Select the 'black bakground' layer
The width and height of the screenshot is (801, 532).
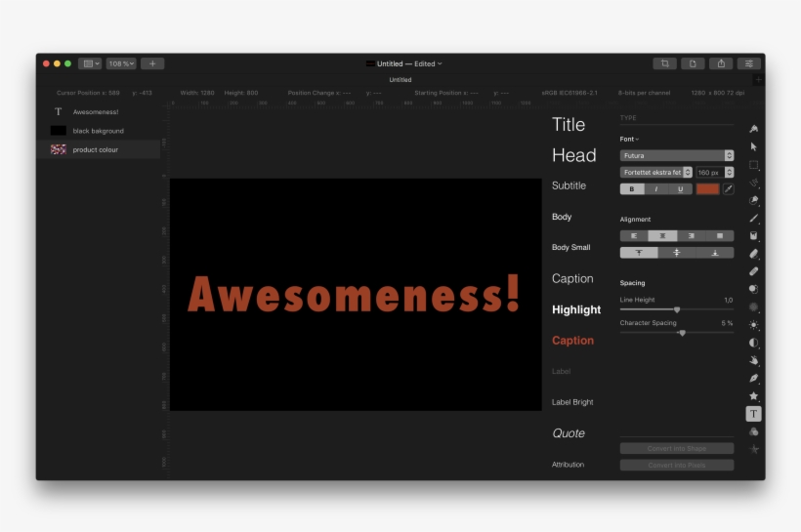click(x=98, y=131)
